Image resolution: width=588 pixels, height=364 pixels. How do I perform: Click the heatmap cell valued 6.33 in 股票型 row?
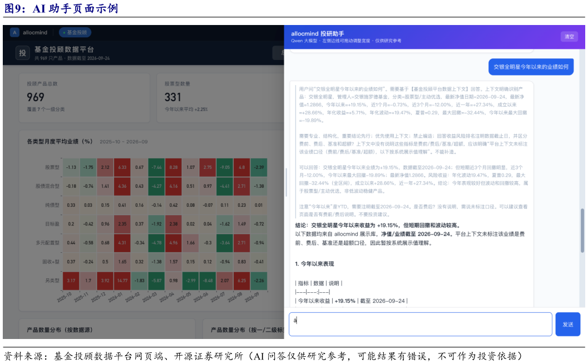tap(122, 167)
